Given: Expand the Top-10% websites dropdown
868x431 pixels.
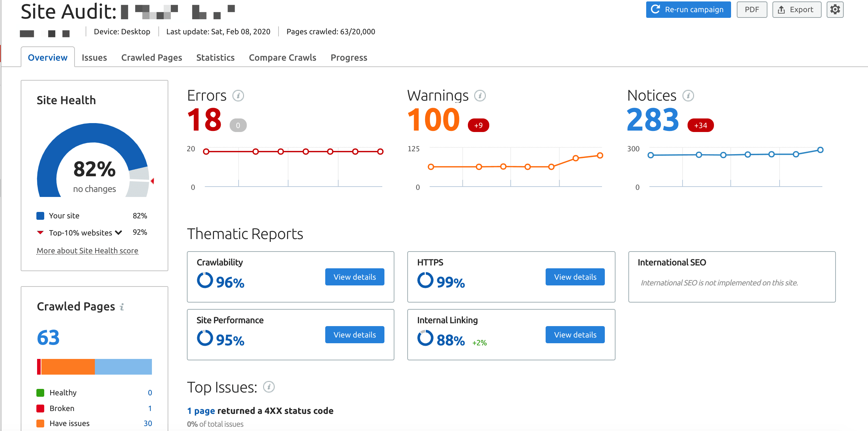Looking at the screenshot, I should (x=119, y=233).
